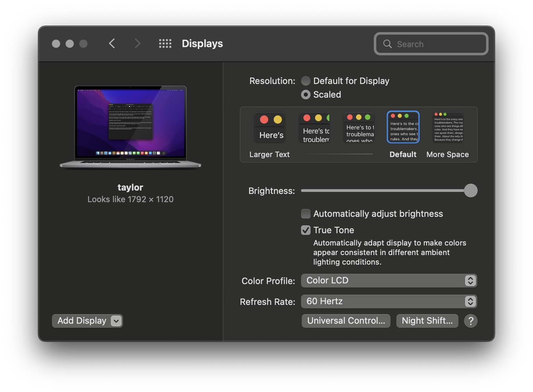Click the forward navigation chevron

[x=137, y=44]
